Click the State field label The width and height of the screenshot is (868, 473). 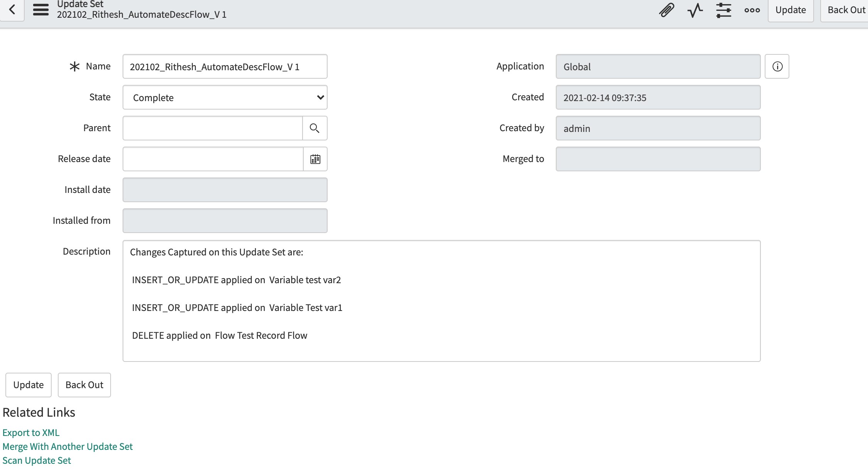point(100,97)
